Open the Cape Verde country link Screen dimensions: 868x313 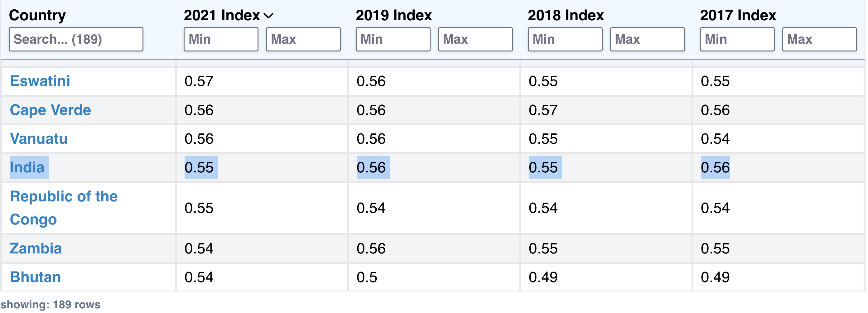(51, 110)
